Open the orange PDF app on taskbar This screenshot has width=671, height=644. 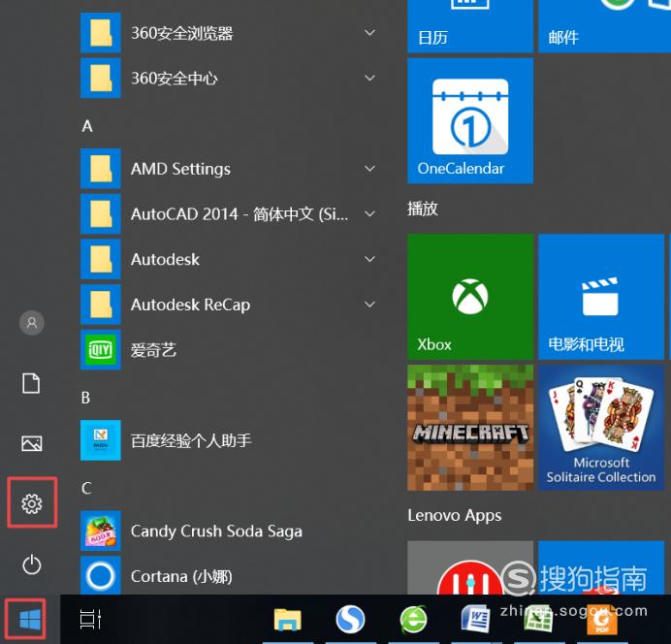pyautogui.click(x=602, y=621)
